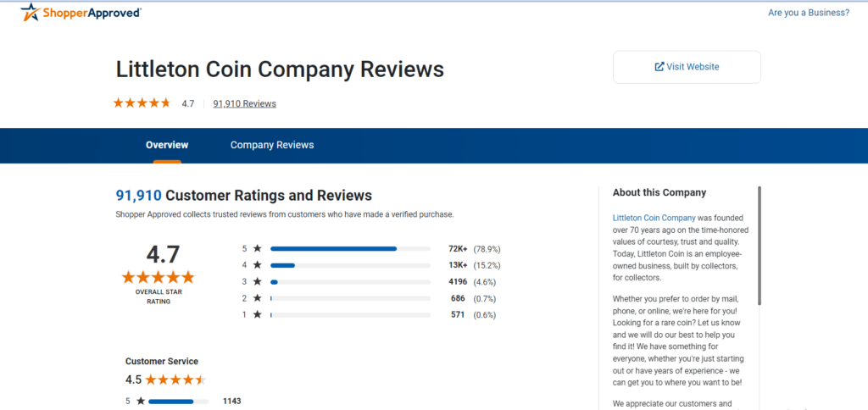This screenshot has width=868, height=410.
Task: Click the star icon in the 5 star row
Action: (x=257, y=248)
